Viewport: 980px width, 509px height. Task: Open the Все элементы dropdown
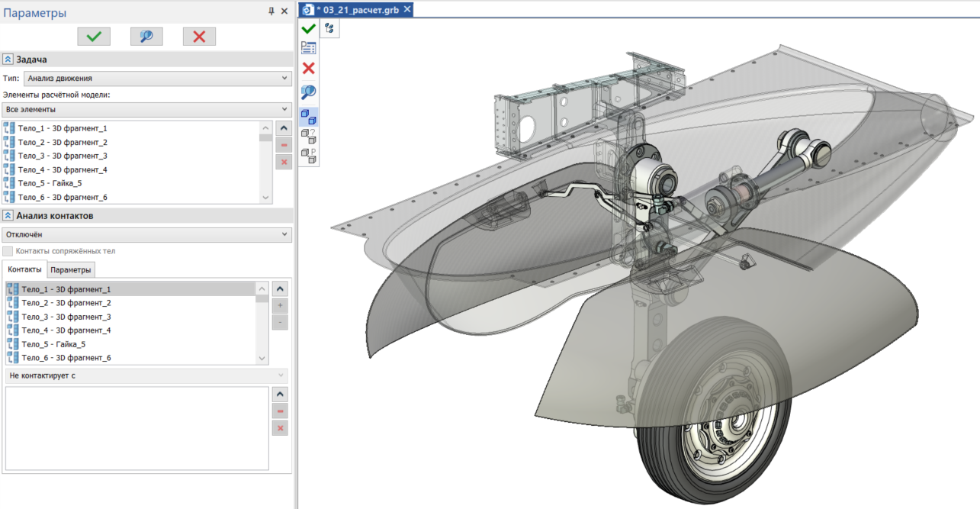tap(146, 109)
